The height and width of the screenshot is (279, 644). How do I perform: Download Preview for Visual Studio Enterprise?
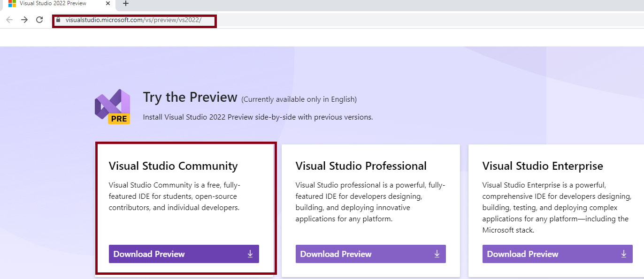[x=558, y=254]
